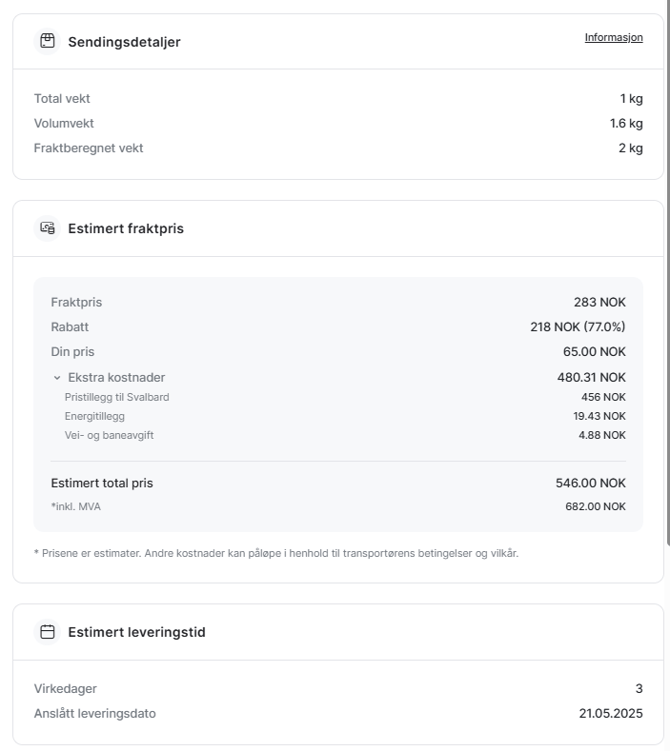Click the Sendingsdetaljer package icon

pos(47,41)
